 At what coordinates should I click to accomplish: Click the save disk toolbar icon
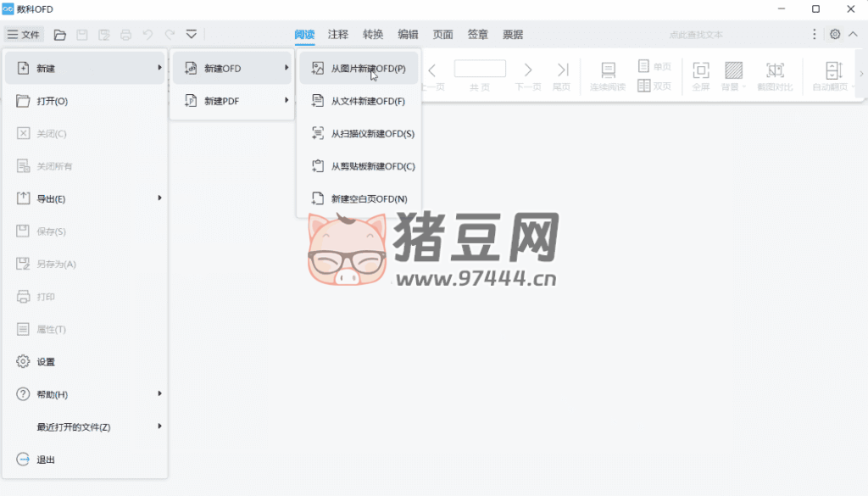[x=82, y=35]
